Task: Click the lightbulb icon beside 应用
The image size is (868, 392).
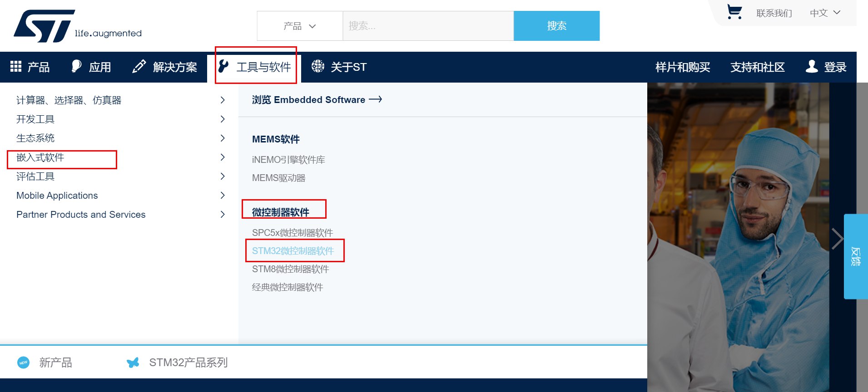Action: pyautogui.click(x=76, y=66)
